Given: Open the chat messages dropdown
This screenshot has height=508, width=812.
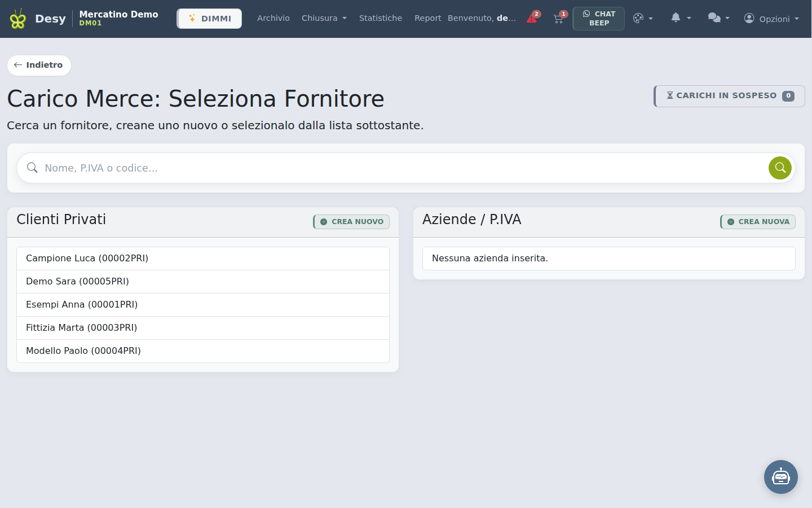Looking at the screenshot, I should (718, 18).
